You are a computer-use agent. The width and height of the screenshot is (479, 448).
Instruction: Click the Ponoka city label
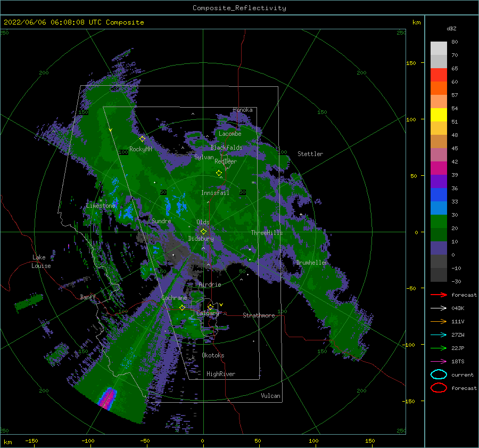tap(243, 110)
